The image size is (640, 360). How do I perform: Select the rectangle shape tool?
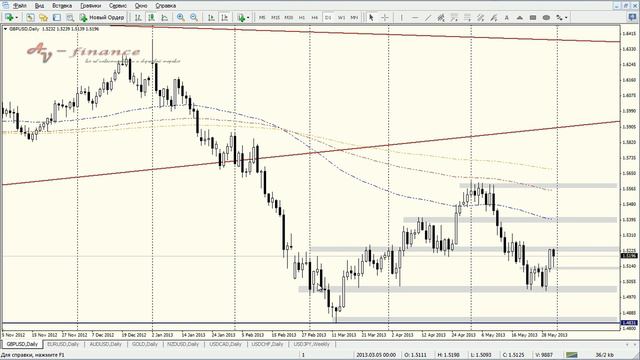click(533, 18)
